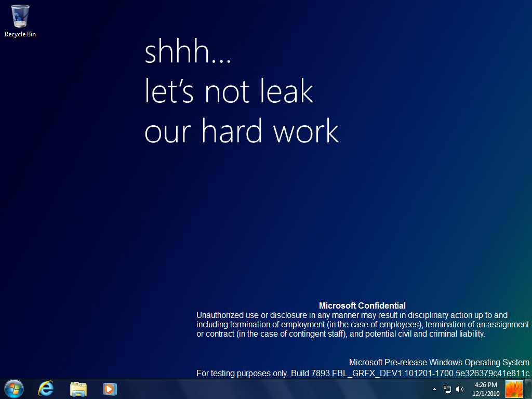Show hidden icons arrow in system tray
Viewport: 532px width, 399px height.
(x=435, y=389)
